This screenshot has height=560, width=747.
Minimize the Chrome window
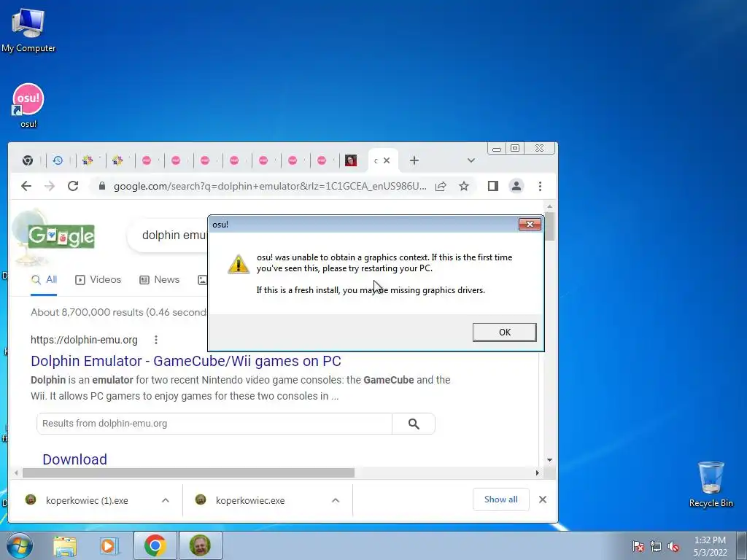pyautogui.click(x=496, y=149)
